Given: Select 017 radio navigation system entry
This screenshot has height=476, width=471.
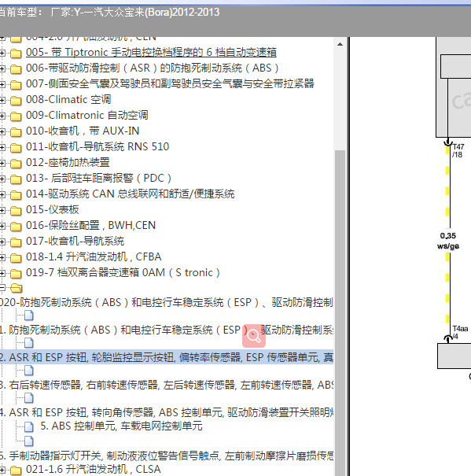Looking at the screenshot, I should tap(75, 242).
